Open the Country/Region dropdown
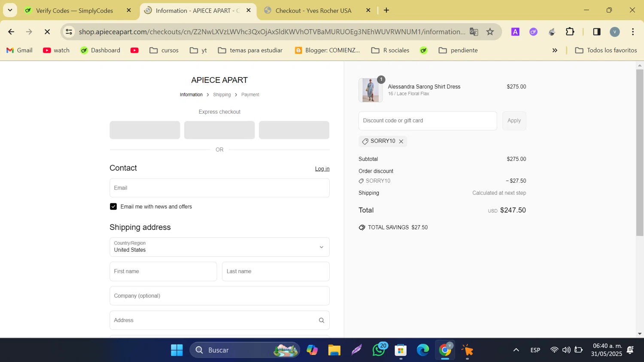Screen dimensions: 644x362 point(219,247)
